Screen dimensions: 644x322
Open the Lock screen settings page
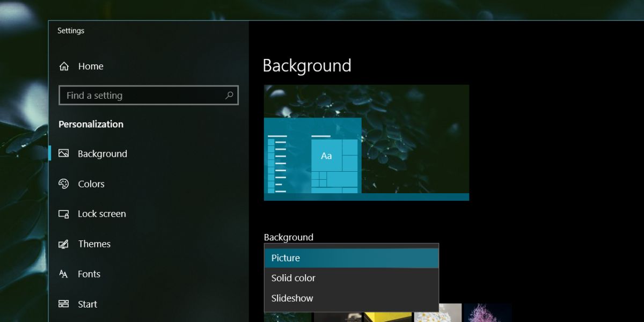[103, 214]
